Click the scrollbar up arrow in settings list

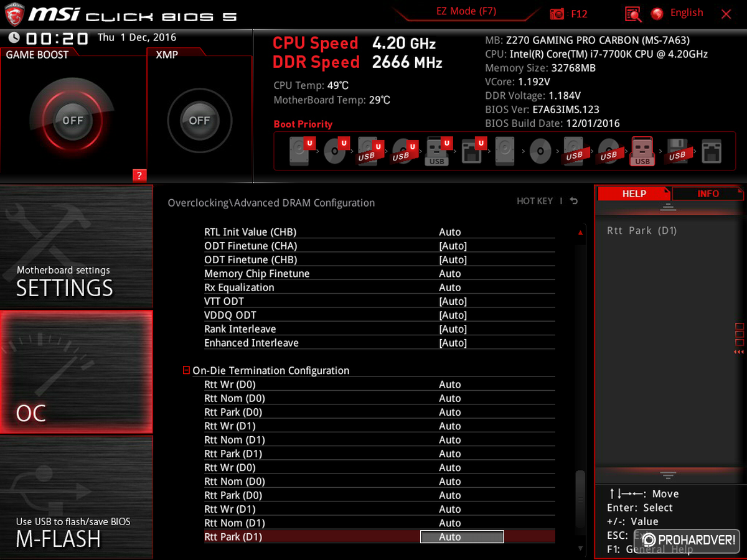(x=580, y=233)
